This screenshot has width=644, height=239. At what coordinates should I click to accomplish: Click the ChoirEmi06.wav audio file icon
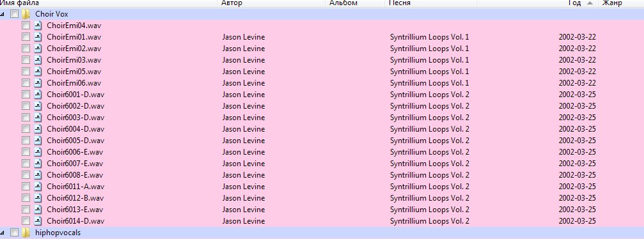point(38,83)
